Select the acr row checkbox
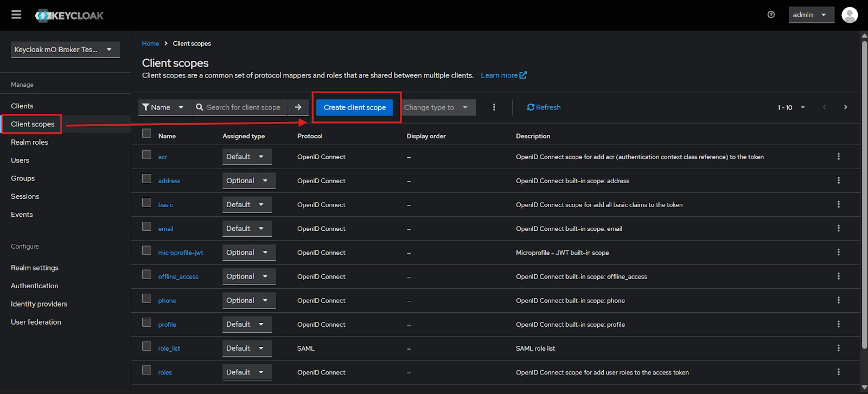 point(146,154)
